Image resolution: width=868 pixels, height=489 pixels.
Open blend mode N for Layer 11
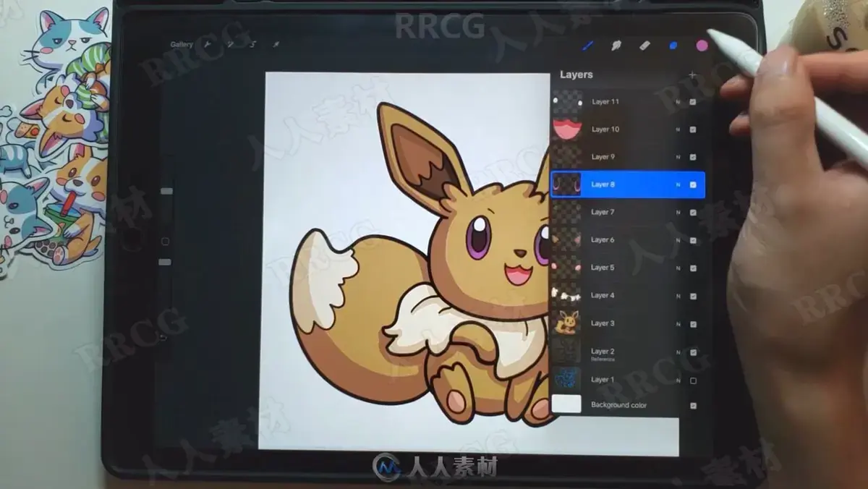coord(678,102)
